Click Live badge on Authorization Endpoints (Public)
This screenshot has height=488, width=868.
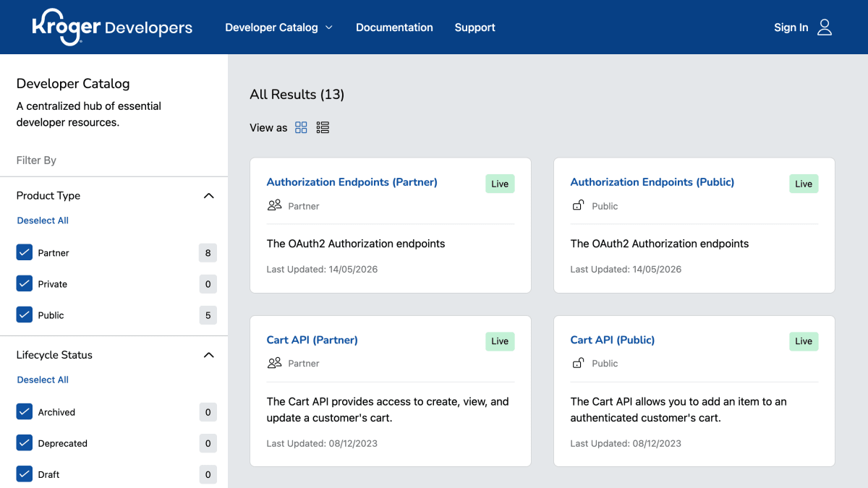[x=804, y=184]
